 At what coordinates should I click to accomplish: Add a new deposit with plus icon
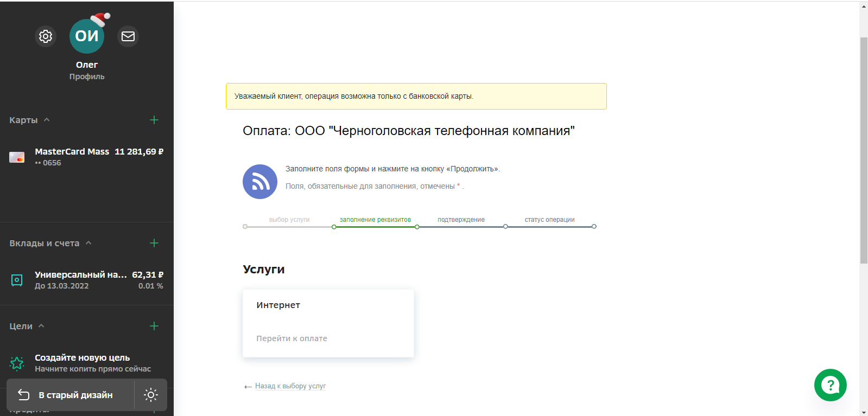154,243
